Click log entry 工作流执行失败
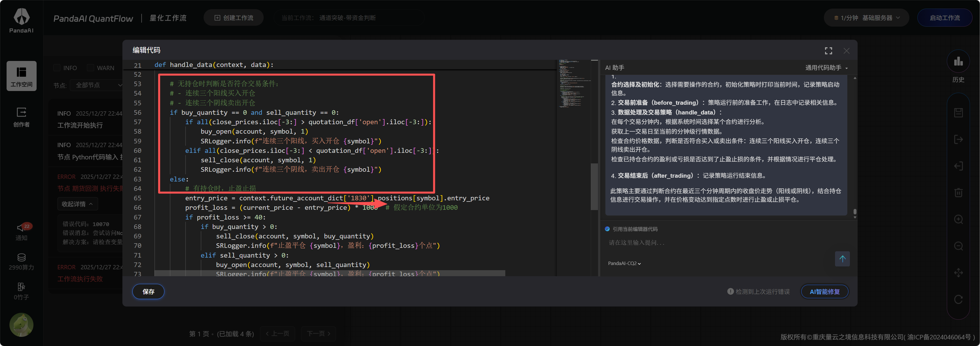The width and height of the screenshot is (980, 346). tap(80, 279)
